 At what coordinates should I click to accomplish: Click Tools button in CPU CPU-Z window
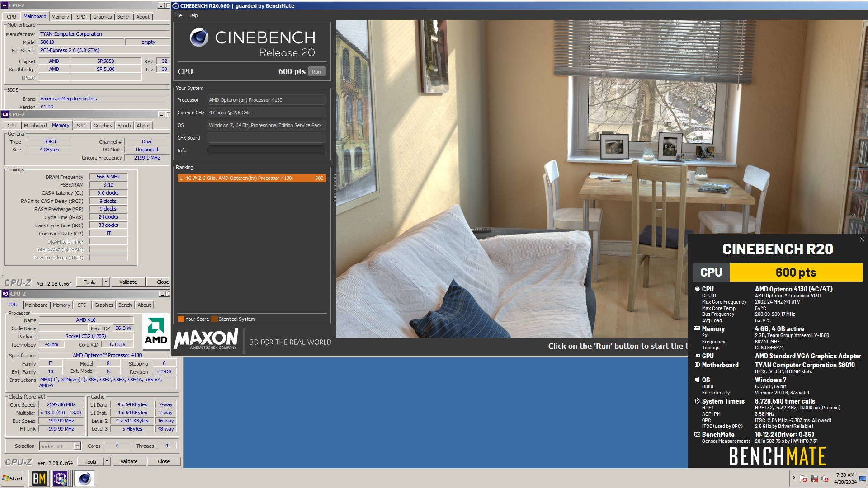[90, 461]
